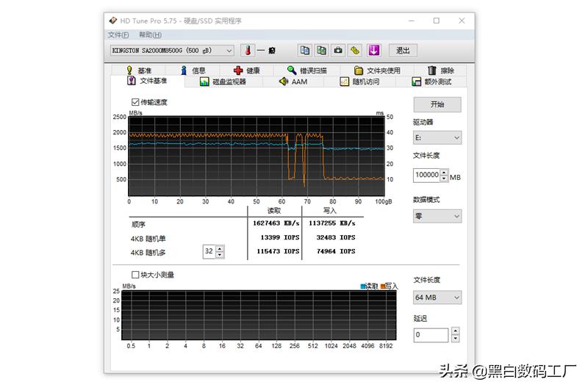588x390 pixels.
Task: Copy screenshot to clipboard toolbar icon
Action: click(321, 50)
